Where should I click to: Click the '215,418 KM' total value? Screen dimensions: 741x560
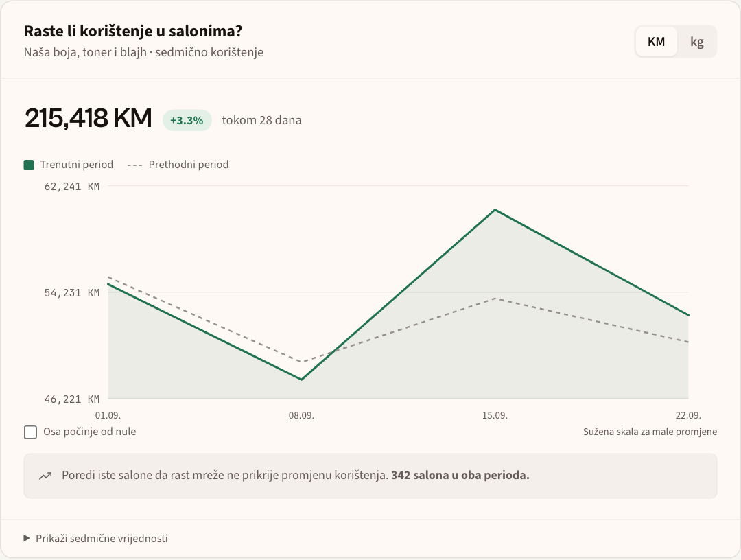(89, 117)
